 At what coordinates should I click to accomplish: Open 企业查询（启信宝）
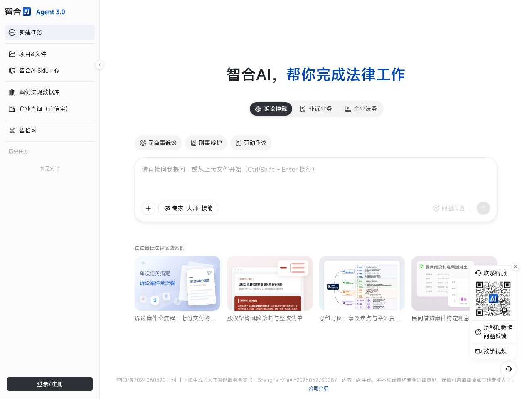50,109
